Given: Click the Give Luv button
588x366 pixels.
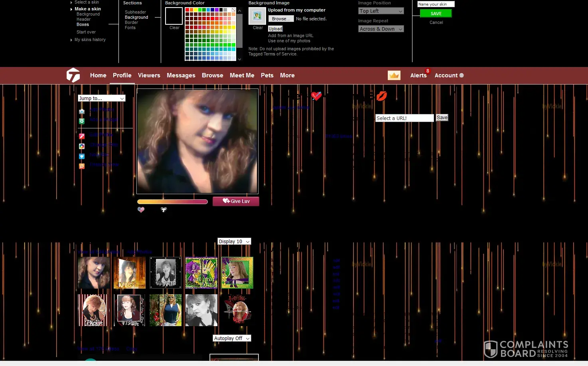Looking at the screenshot, I should pyautogui.click(x=236, y=201).
